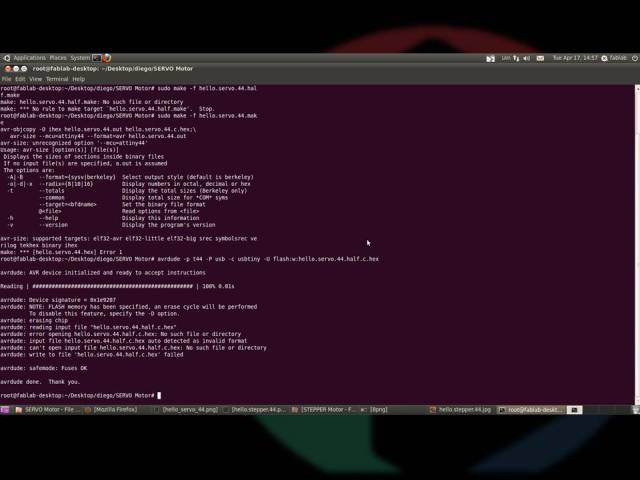Click the show desktop icon in bottom panel
Image resolution: width=640 pixels, height=480 pixels.
point(4,410)
